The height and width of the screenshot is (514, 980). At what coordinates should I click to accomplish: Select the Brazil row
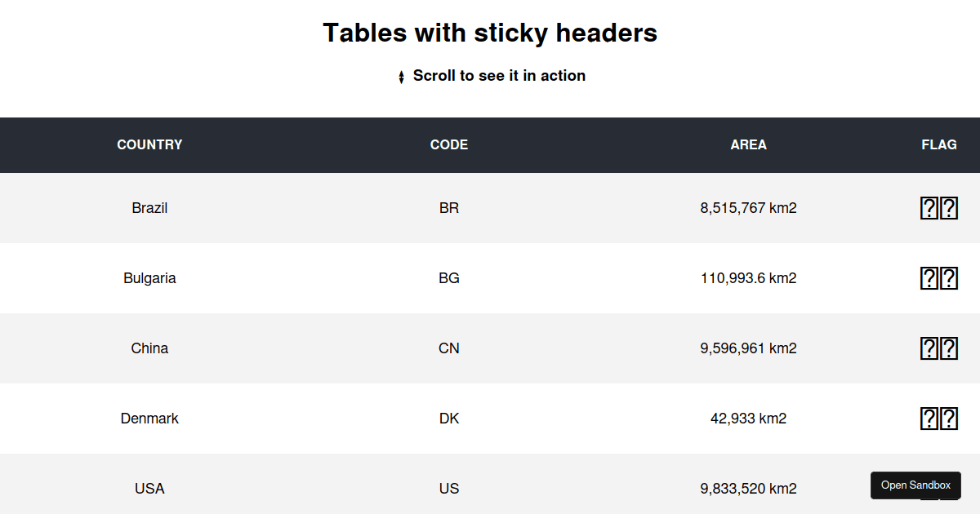(x=490, y=208)
